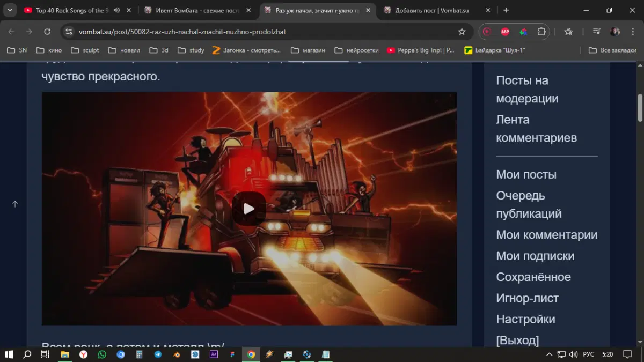Open the Chrome profile avatar
The image size is (644, 362).
coord(615,32)
